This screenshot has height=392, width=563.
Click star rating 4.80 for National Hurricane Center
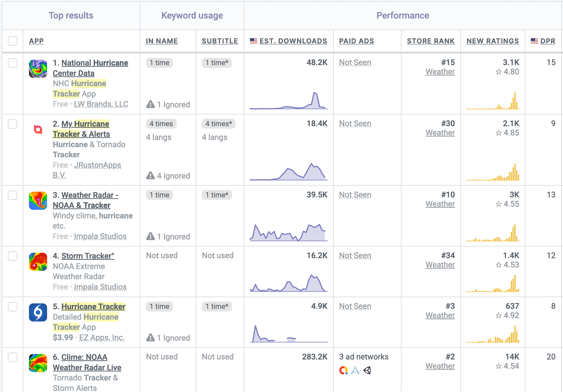click(x=507, y=72)
